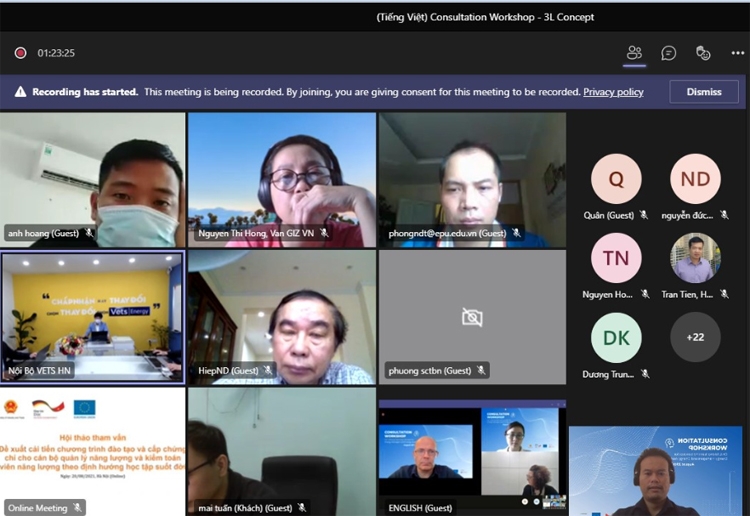
Task: Click camera-off icon on phuong sctbn tile
Action: [x=472, y=317]
